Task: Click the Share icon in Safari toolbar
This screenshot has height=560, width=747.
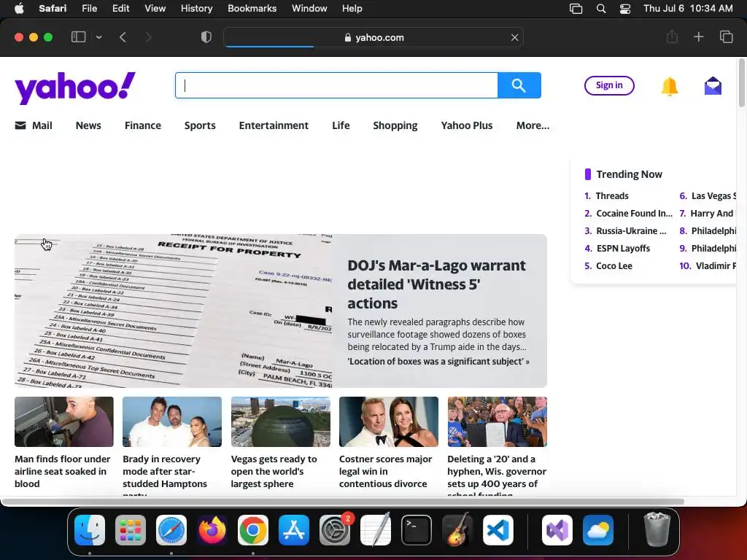Action: point(672,36)
